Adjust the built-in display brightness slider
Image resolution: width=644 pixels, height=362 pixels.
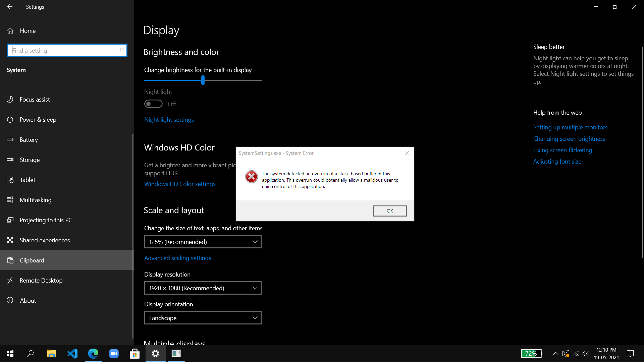(203, 80)
